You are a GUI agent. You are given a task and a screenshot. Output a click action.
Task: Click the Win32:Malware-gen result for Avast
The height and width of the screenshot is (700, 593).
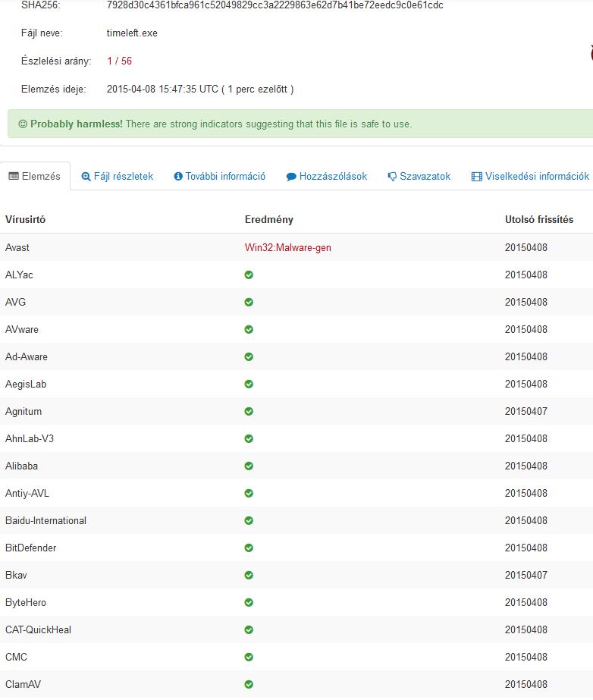[x=288, y=248]
